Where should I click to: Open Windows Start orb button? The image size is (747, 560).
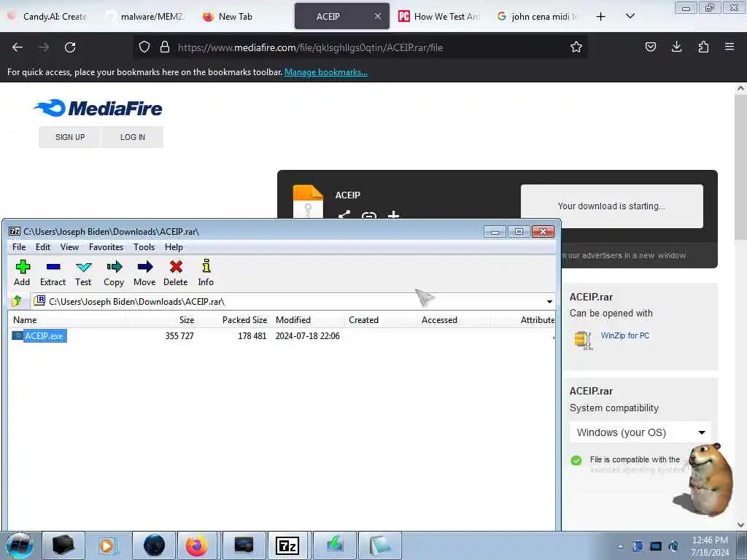pos(20,545)
